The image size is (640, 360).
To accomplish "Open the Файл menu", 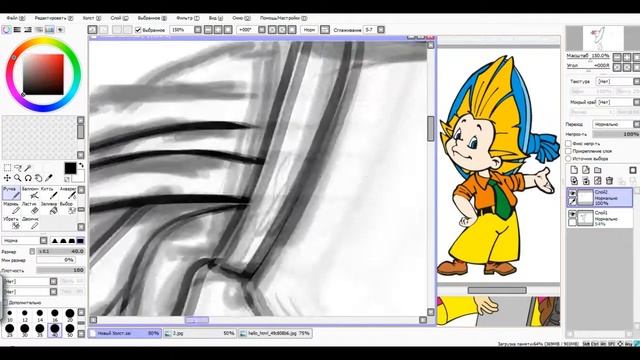I will (x=16, y=18).
